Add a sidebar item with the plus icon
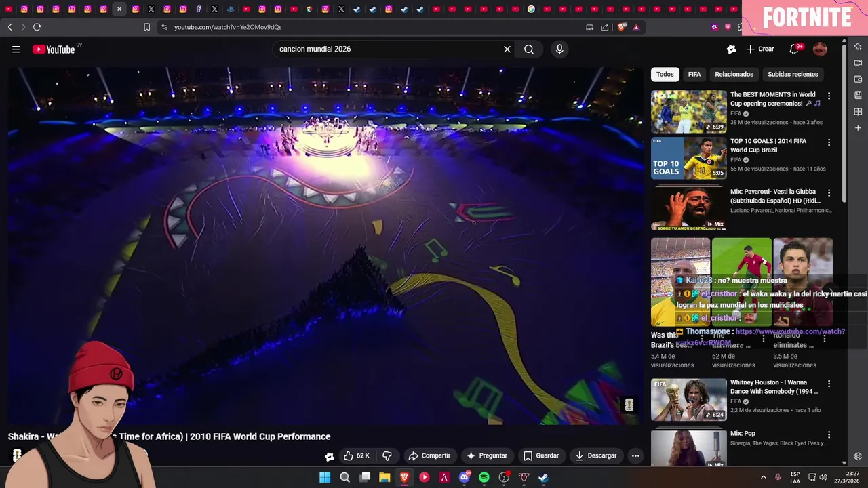Image resolution: width=868 pixels, height=488 pixels. point(858,128)
